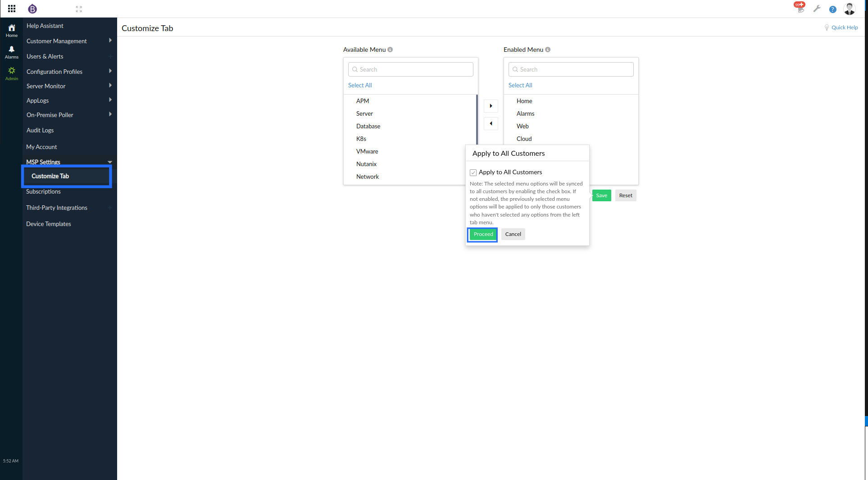Type in the Available Menu search field

[410, 69]
